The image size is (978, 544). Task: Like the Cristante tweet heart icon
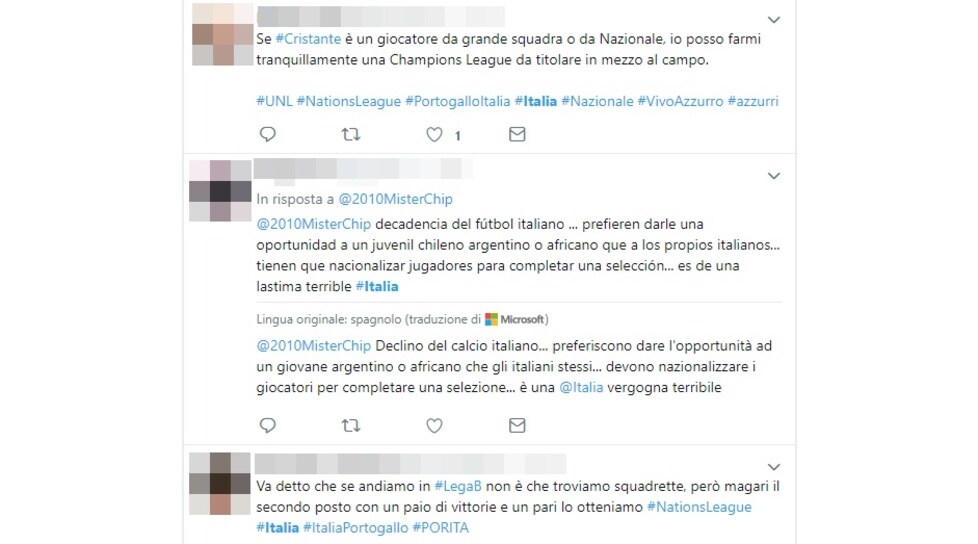[x=434, y=134]
